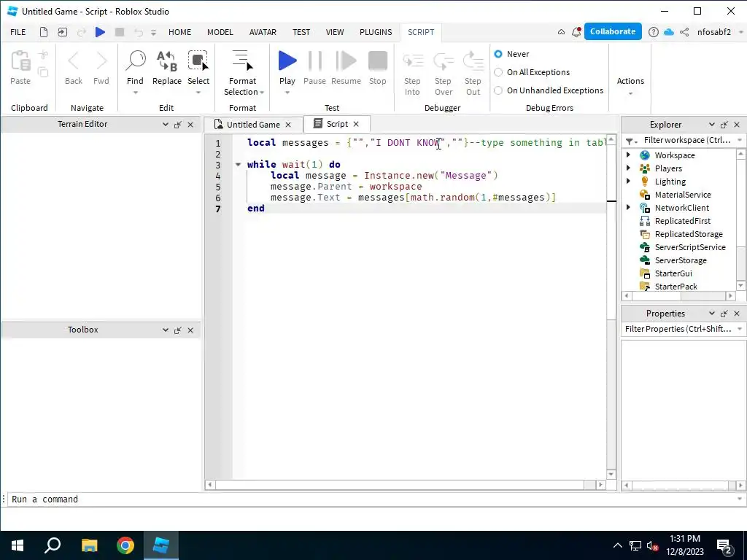This screenshot has width=747, height=560.
Task: Click Format Selection icon
Action: coord(242,61)
